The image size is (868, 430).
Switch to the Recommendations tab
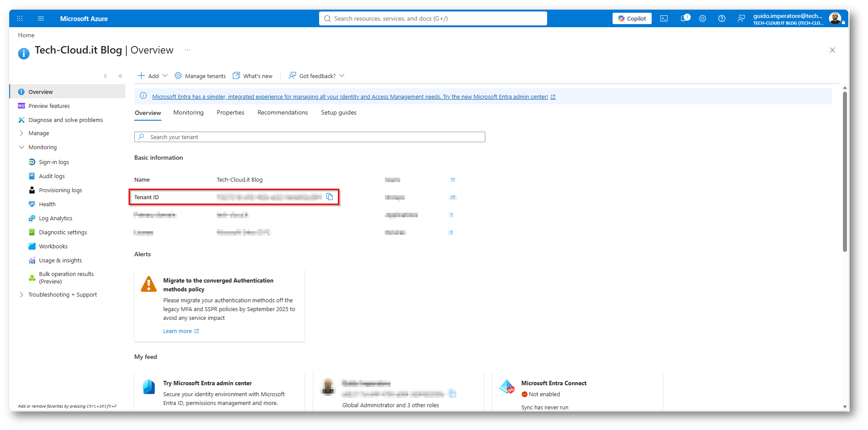283,113
